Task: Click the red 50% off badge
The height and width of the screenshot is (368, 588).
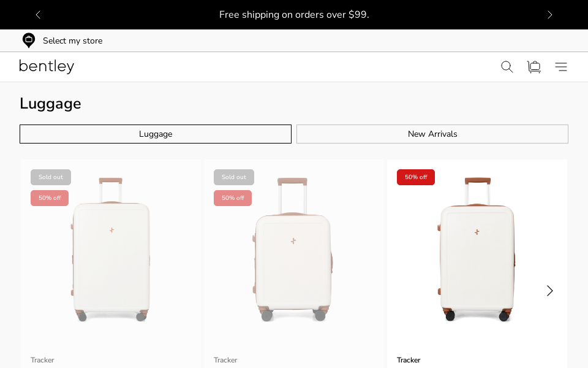Action: tap(416, 177)
